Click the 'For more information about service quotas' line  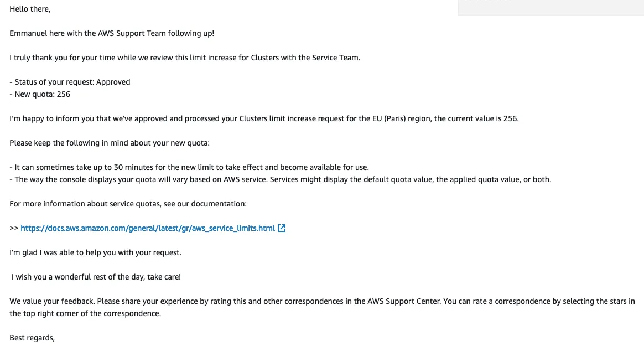[128, 204]
